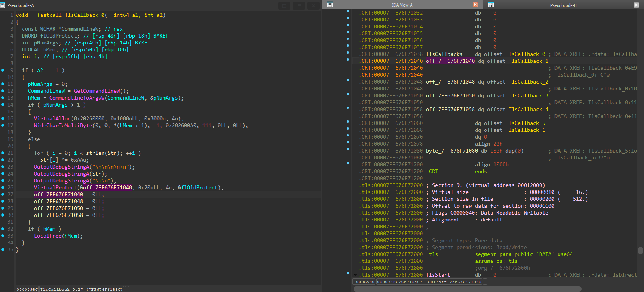The height and width of the screenshot is (292, 644).
Task: Click the Pseudocode-B tab icon
Action: (x=491, y=5)
